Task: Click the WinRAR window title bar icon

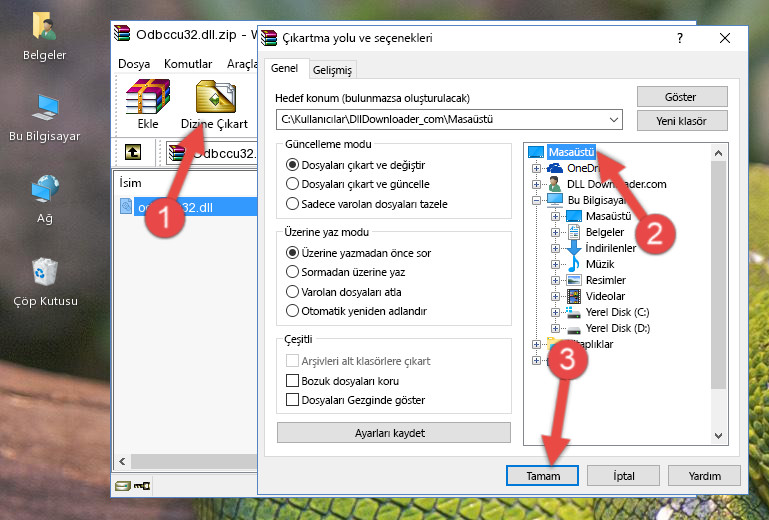Action: 122,34
